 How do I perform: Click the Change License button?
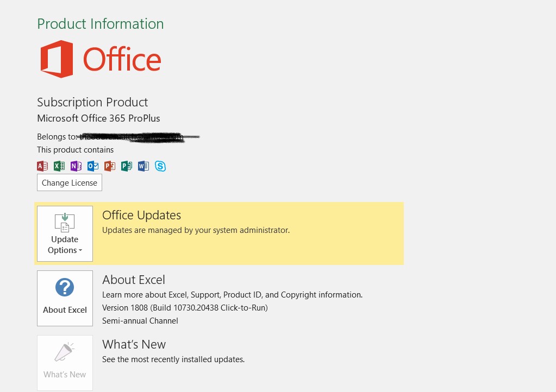coord(70,183)
